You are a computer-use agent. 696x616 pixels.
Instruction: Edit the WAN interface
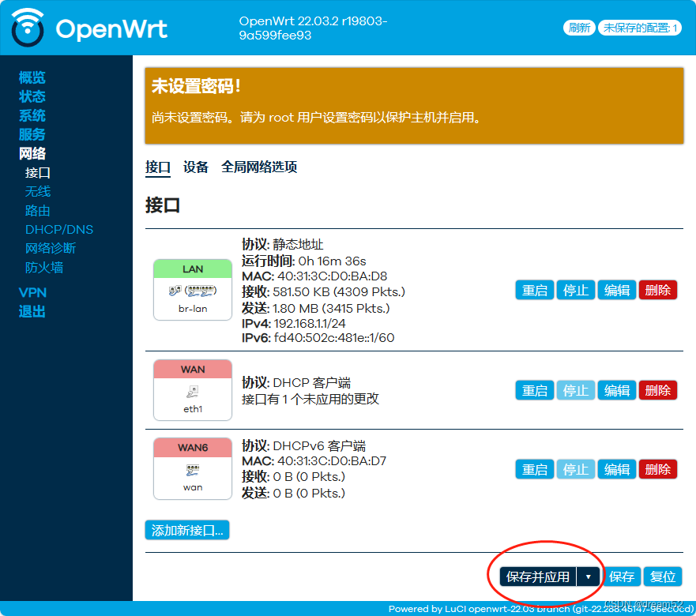(616, 391)
